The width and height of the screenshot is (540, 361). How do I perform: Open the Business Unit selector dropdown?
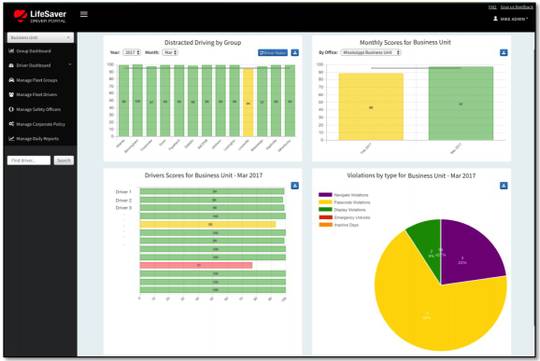point(40,37)
